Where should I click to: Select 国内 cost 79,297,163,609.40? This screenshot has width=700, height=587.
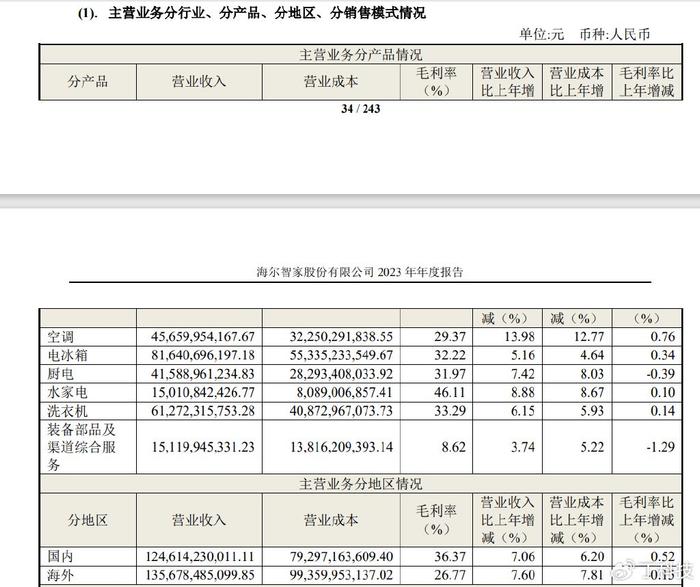click(x=341, y=557)
